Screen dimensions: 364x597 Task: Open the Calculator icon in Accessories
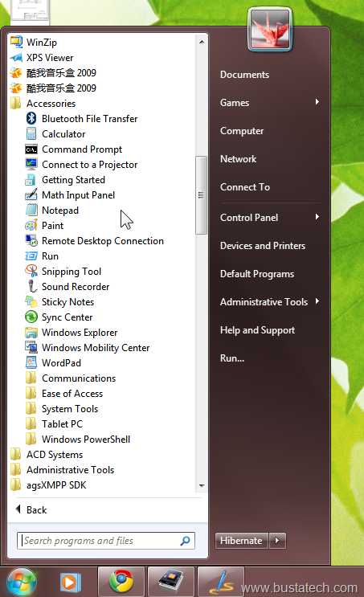pyautogui.click(x=31, y=134)
